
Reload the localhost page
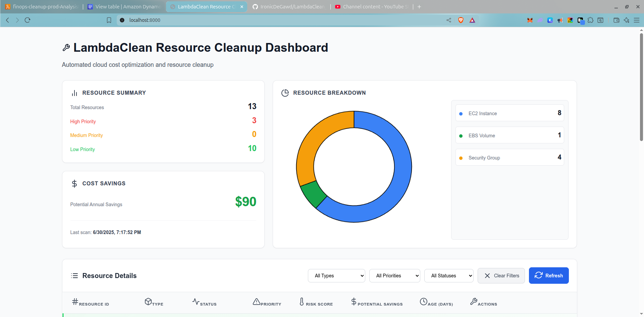tap(28, 20)
